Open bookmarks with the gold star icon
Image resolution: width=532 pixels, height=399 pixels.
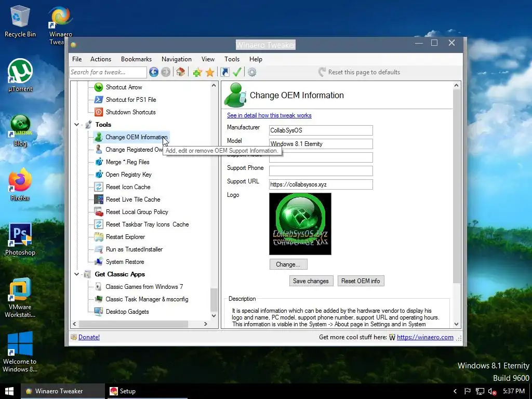(x=210, y=72)
